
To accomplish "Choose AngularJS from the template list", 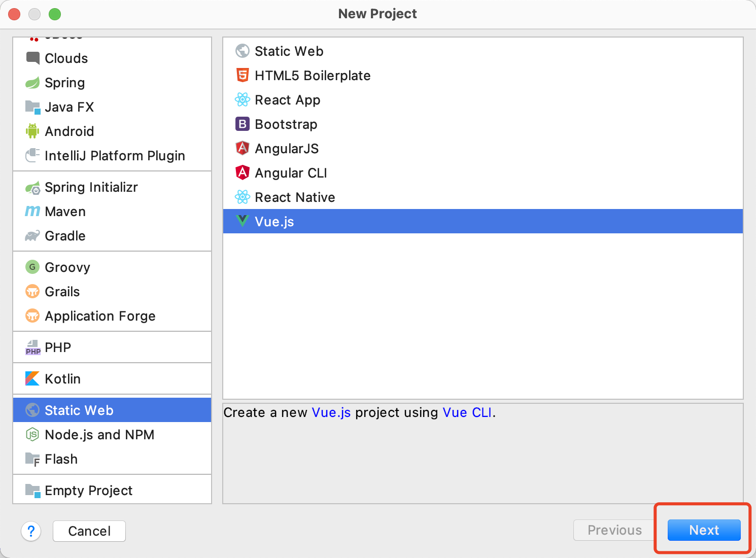I will pos(287,149).
